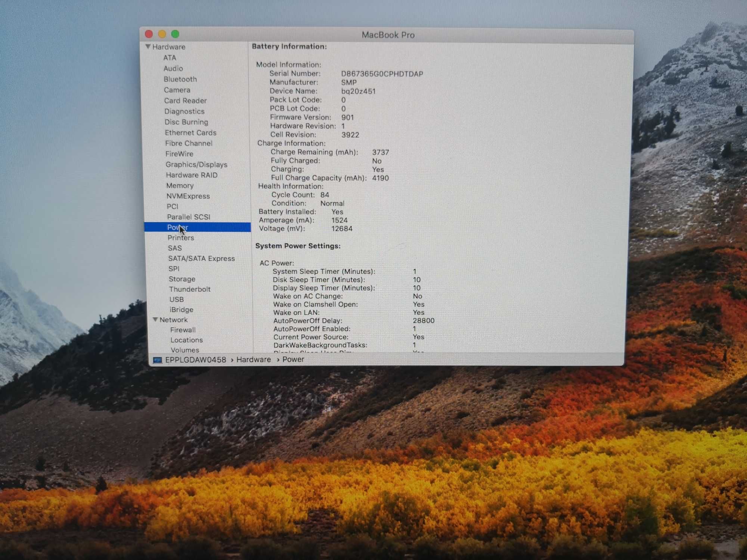Select SAS in the sidebar

(x=175, y=248)
